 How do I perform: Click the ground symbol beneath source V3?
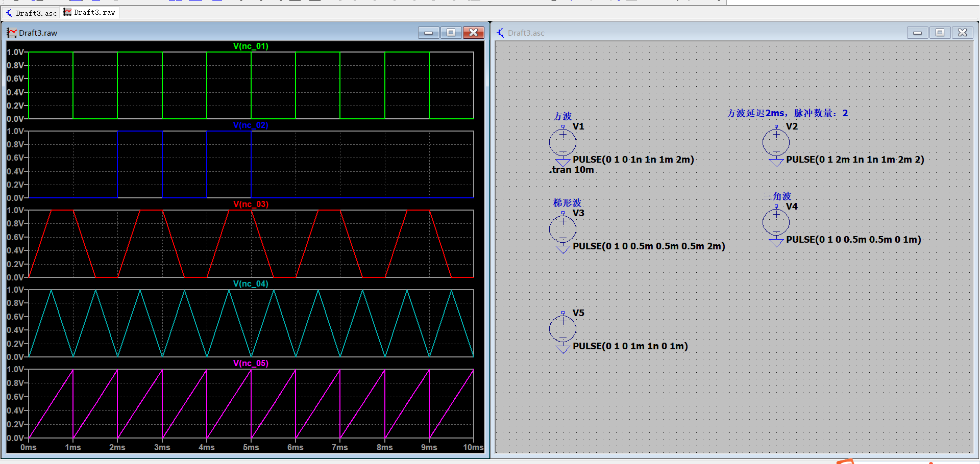point(562,249)
